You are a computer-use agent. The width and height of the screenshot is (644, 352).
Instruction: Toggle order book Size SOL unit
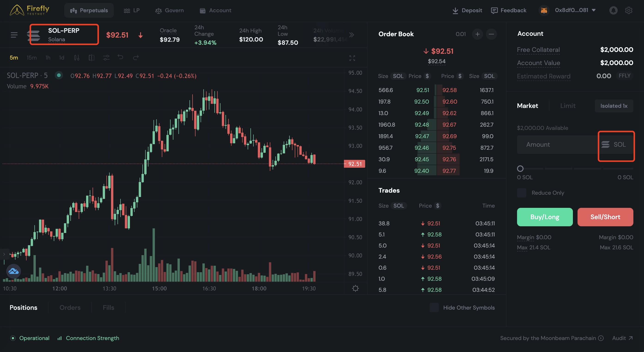[398, 76]
